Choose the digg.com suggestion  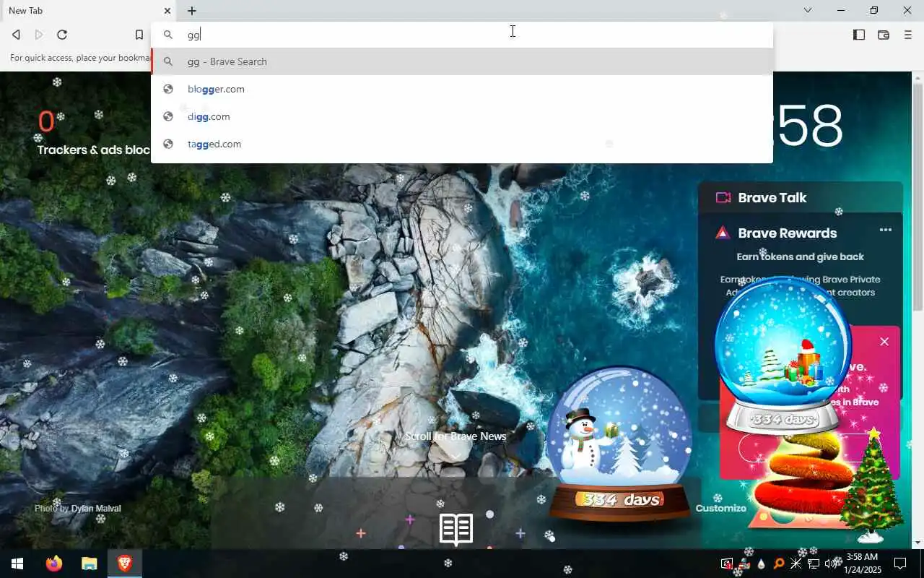tap(462, 116)
